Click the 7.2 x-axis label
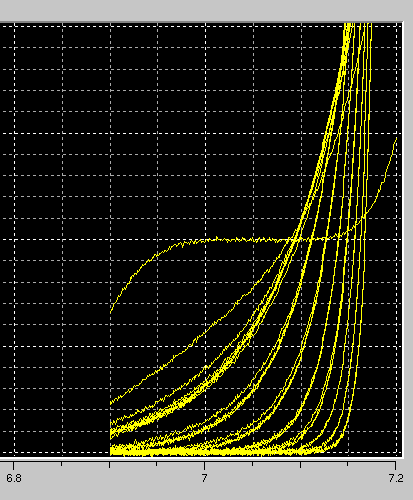Viewport: 413px width, 500px height. (x=396, y=478)
